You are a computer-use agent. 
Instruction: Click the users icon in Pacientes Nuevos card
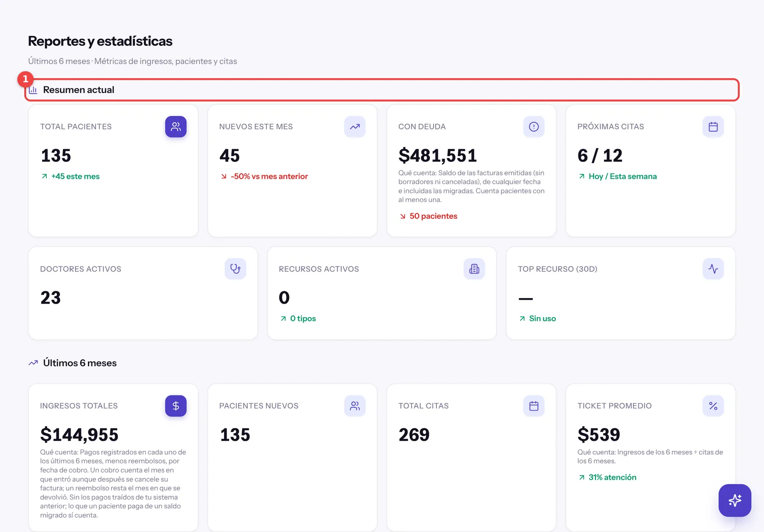[x=355, y=406]
